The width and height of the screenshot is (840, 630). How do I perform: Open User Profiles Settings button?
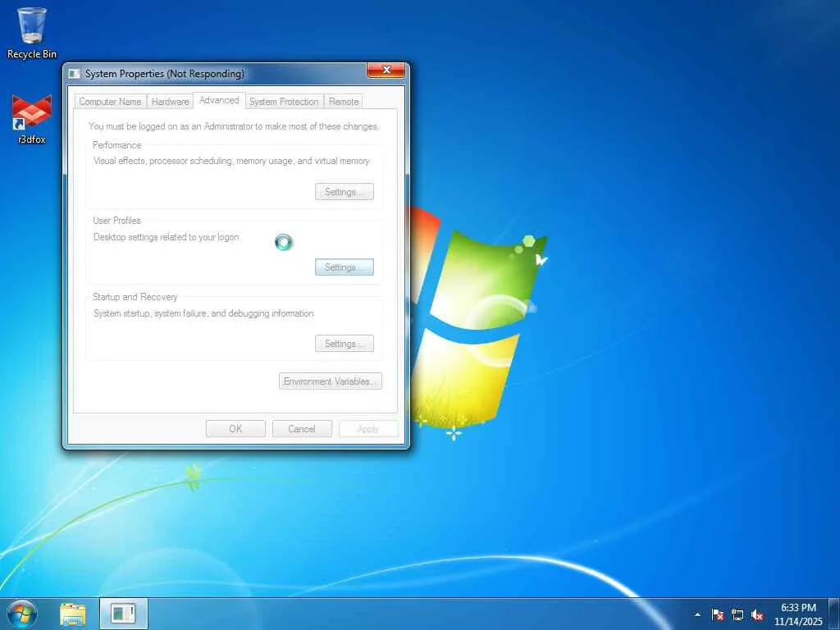coord(345,267)
